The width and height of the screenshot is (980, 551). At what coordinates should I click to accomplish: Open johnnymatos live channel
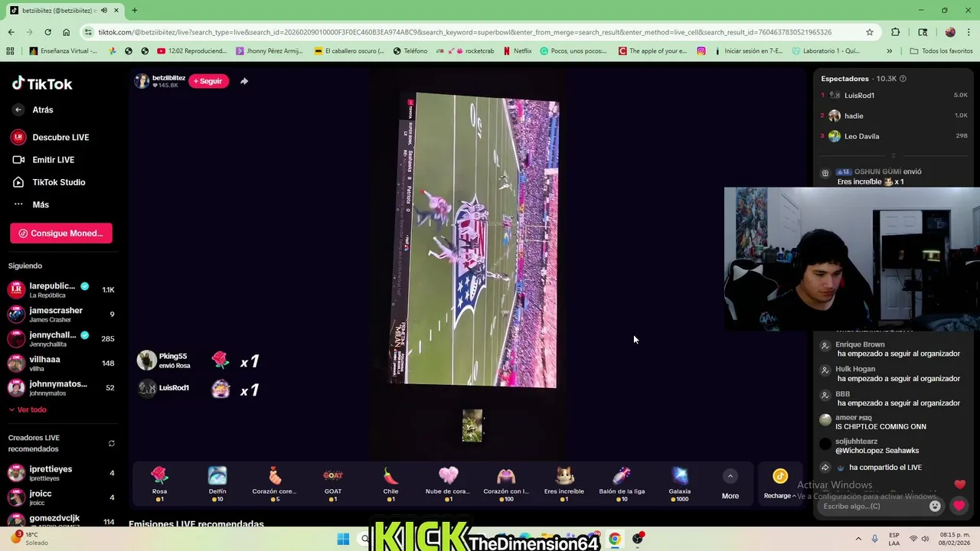pyautogui.click(x=61, y=388)
